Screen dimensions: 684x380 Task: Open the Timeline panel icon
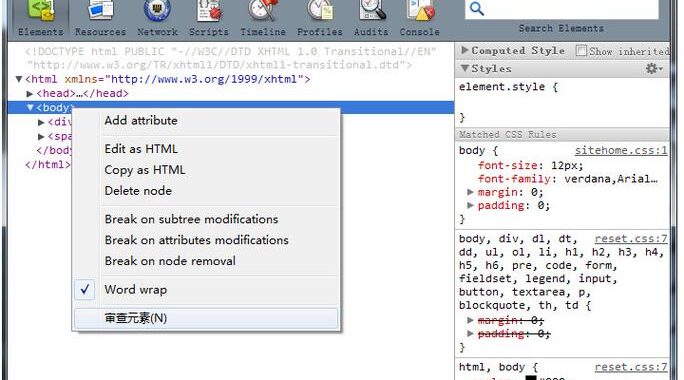tap(263, 11)
